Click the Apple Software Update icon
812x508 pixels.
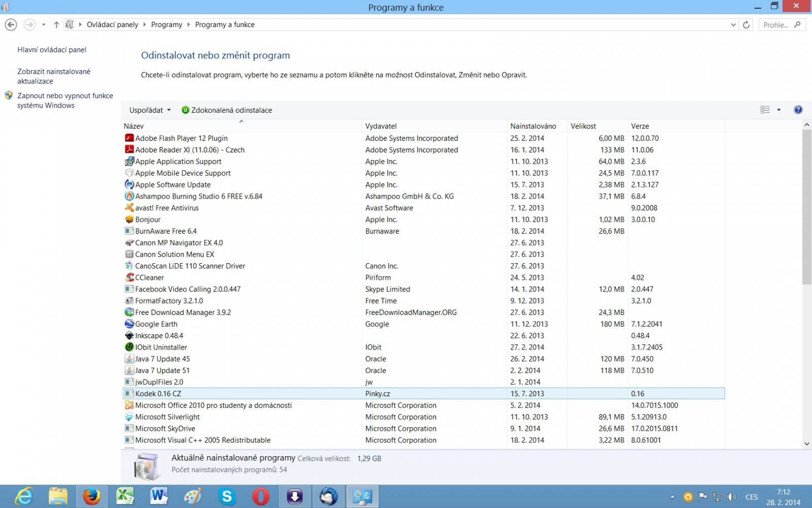coord(129,184)
